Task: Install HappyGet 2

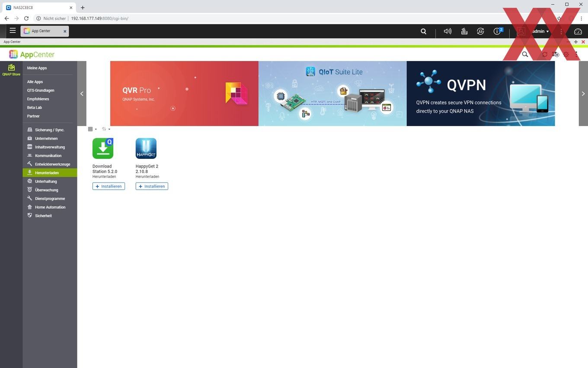Action: pyautogui.click(x=152, y=186)
